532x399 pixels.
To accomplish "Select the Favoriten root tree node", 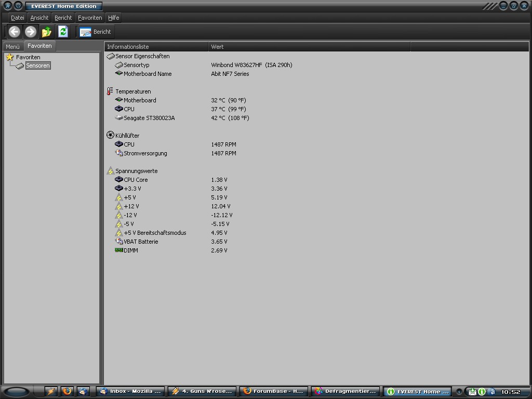I will [28, 57].
